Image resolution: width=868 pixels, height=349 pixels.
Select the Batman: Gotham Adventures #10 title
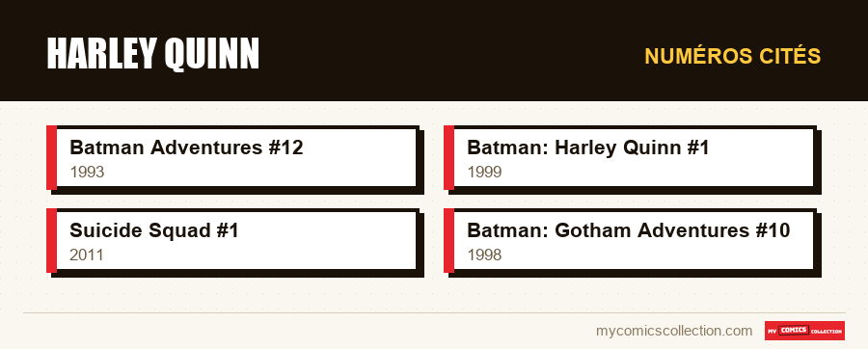(629, 230)
